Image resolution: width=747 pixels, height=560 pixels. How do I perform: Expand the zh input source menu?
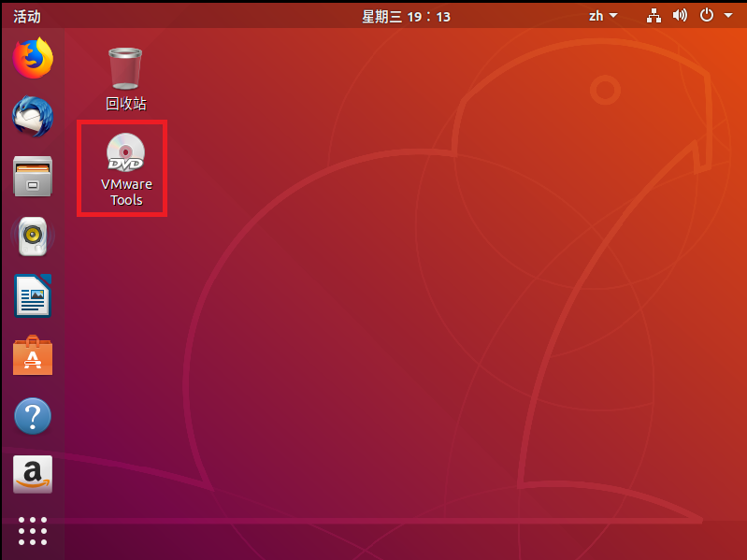click(x=603, y=16)
